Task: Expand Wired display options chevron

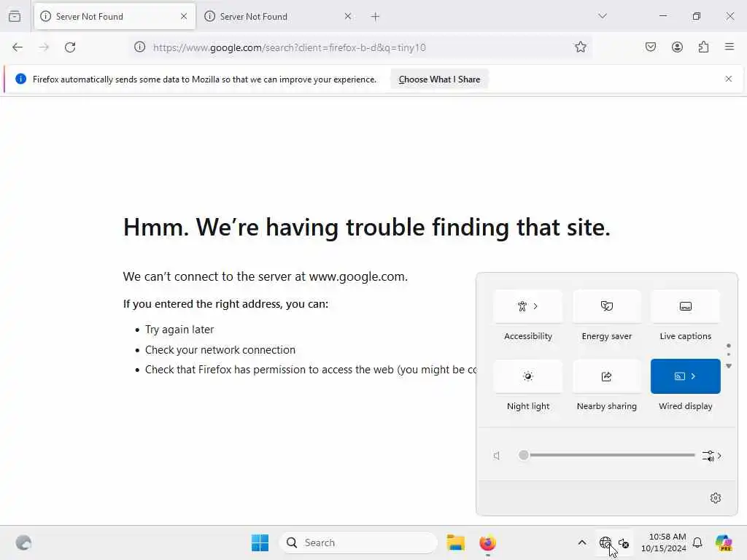Action: click(694, 376)
